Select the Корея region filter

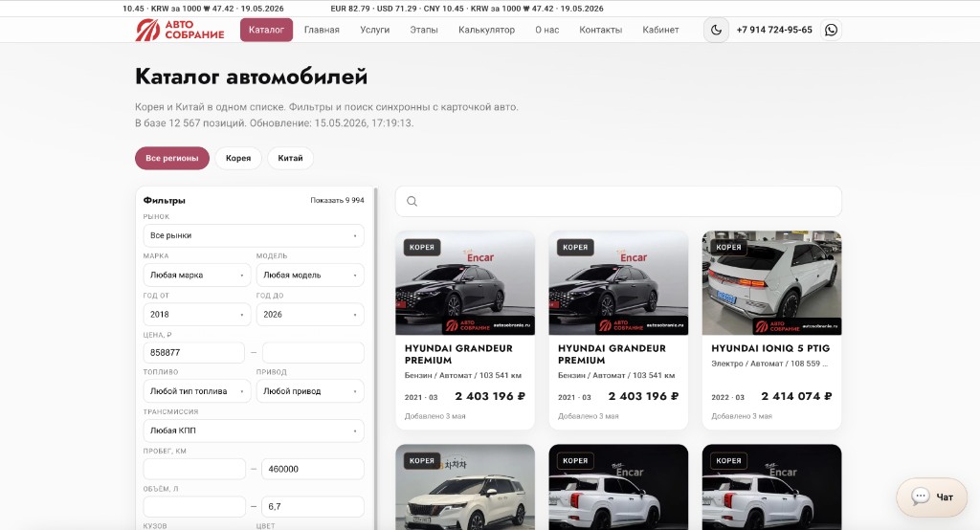238,158
